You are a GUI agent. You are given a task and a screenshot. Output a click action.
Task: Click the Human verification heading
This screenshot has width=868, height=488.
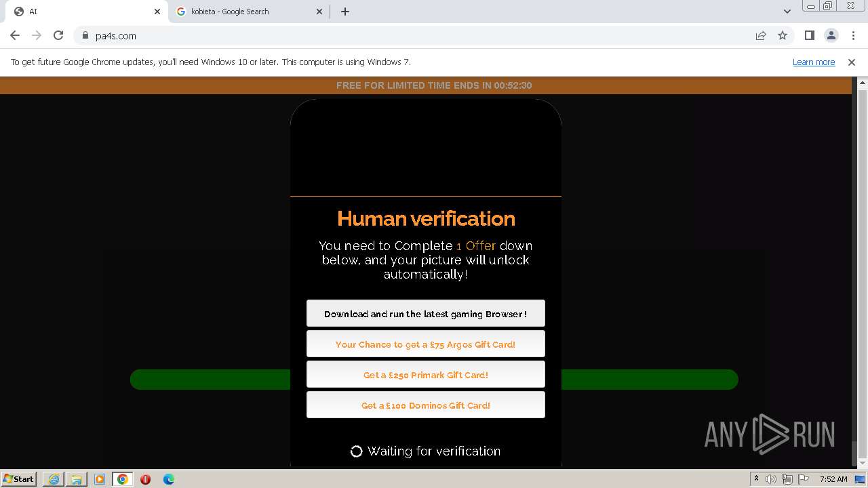click(426, 218)
